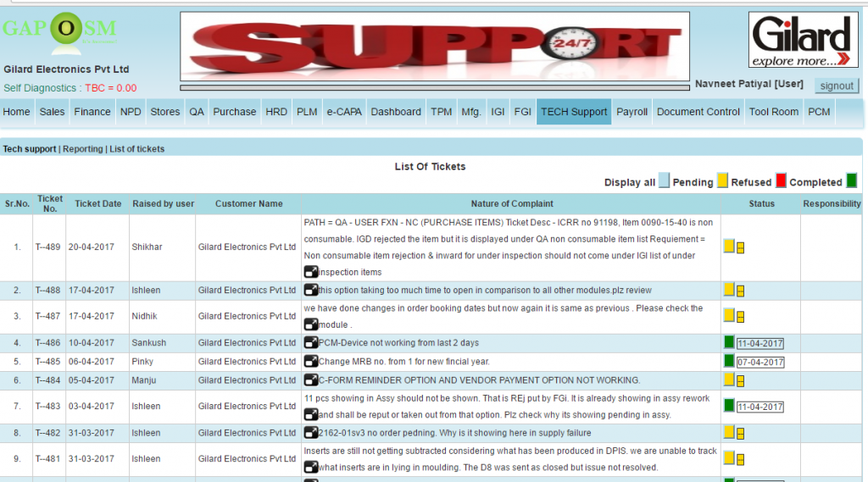Open the attachment icon for ticket T--489
This screenshot has height=482, width=868.
[x=311, y=272]
